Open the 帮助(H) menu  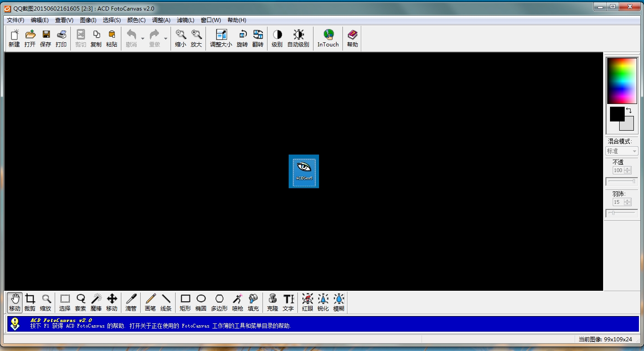click(x=237, y=20)
